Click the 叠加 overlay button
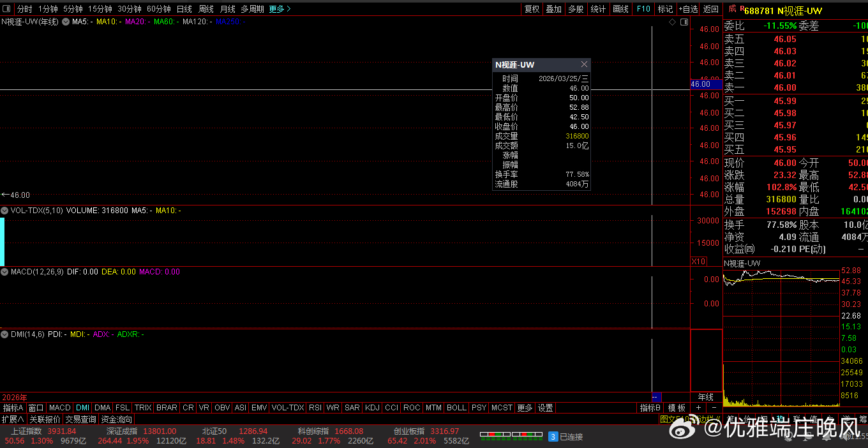Viewport: 868px width, 448px height. [x=554, y=9]
